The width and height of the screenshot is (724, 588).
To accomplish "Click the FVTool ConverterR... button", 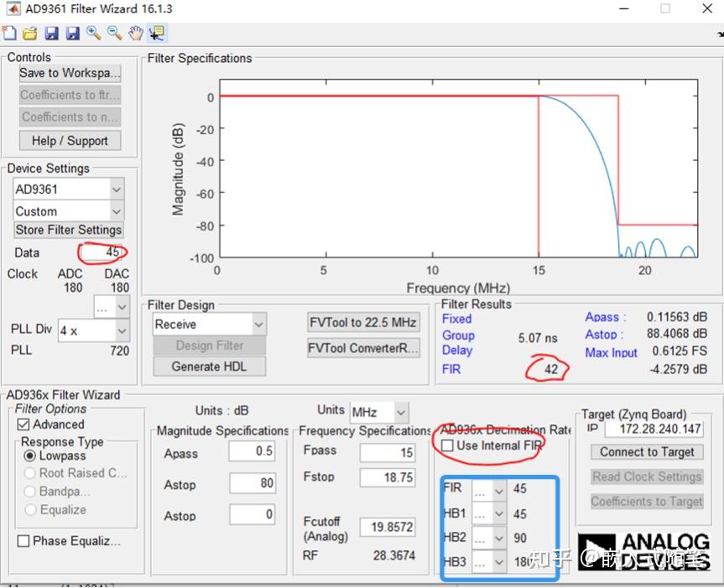I will pos(363,347).
